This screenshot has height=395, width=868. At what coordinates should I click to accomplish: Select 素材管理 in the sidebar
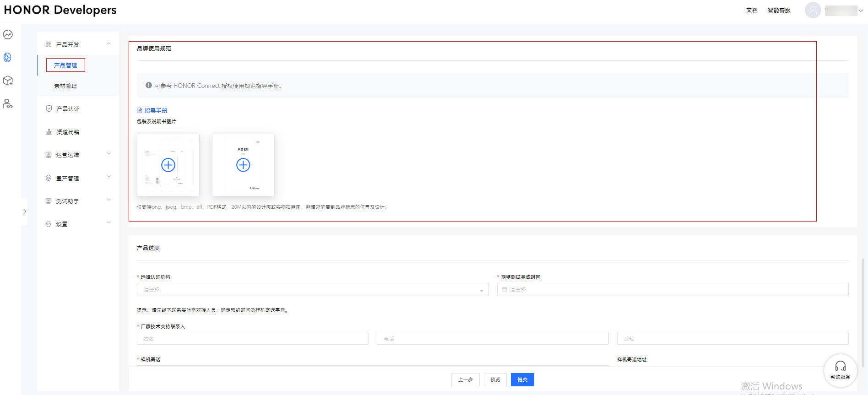click(x=65, y=86)
